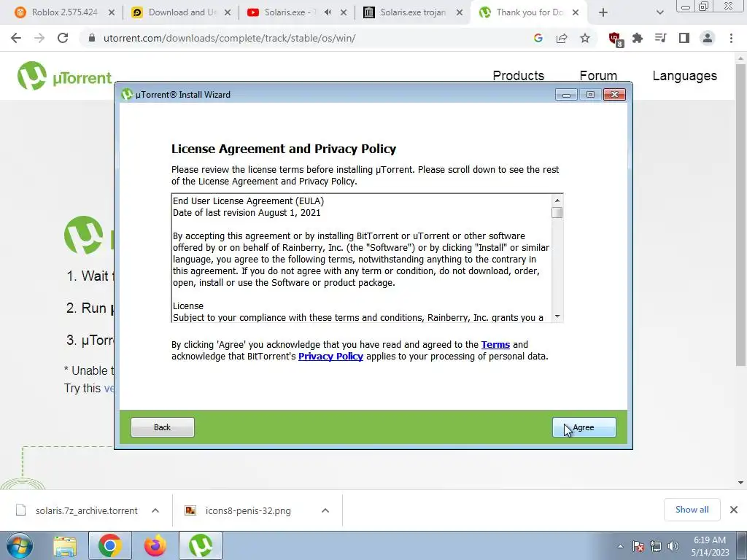Viewport: 747px width, 560px height.
Task: Click the EULA scrollbar up arrow
Action: [x=557, y=201]
